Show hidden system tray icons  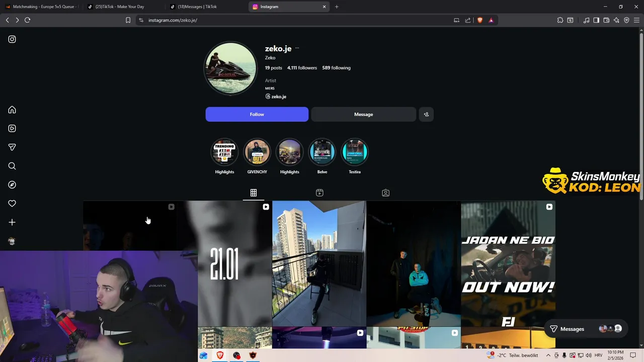click(x=548, y=355)
